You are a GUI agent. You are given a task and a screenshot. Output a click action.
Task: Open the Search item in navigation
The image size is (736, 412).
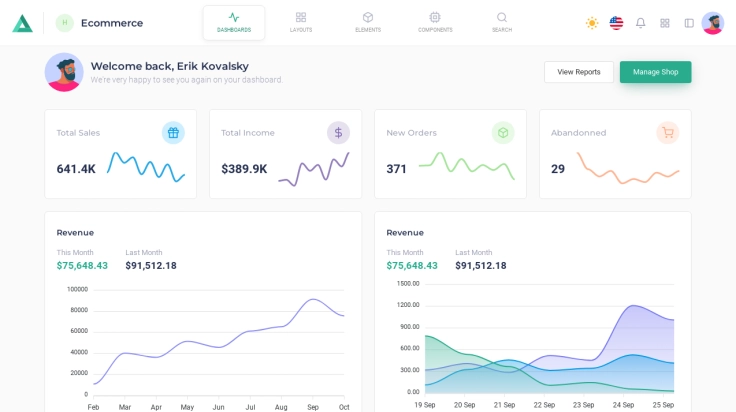coord(502,22)
